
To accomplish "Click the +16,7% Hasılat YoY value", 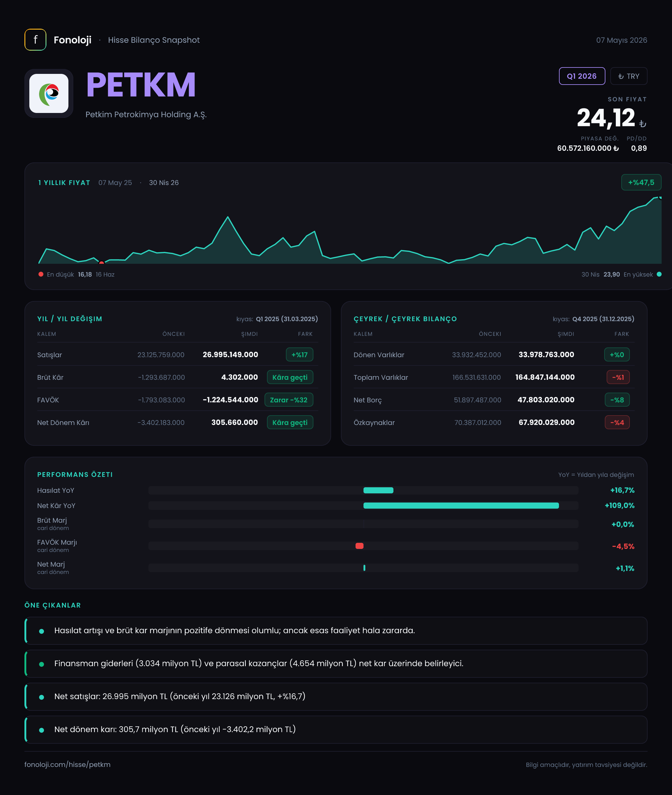I will (622, 490).
